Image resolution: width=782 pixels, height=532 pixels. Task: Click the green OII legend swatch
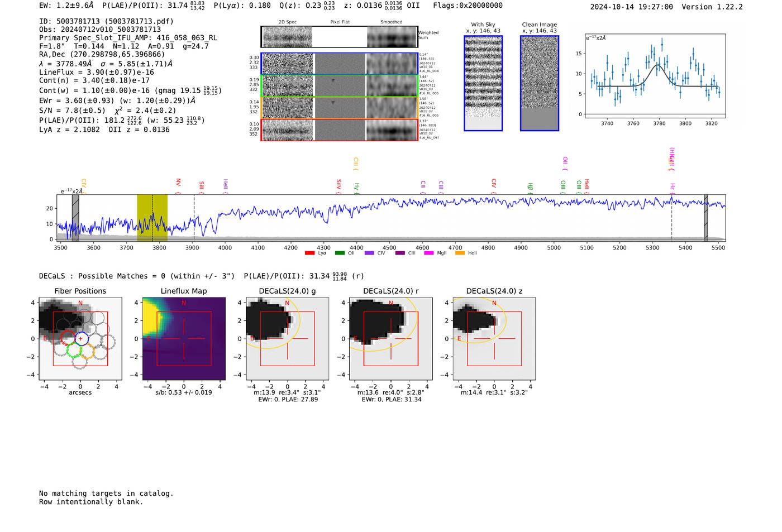tap(340, 253)
